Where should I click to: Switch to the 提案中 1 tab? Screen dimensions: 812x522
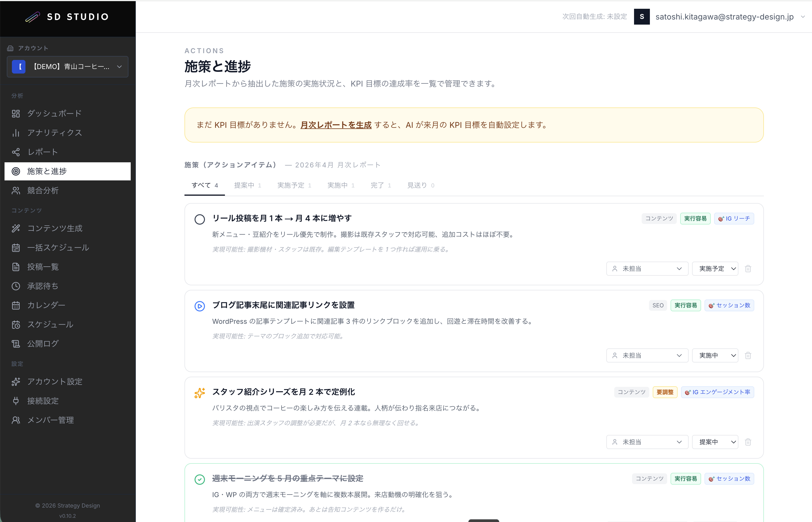click(x=248, y=185)
